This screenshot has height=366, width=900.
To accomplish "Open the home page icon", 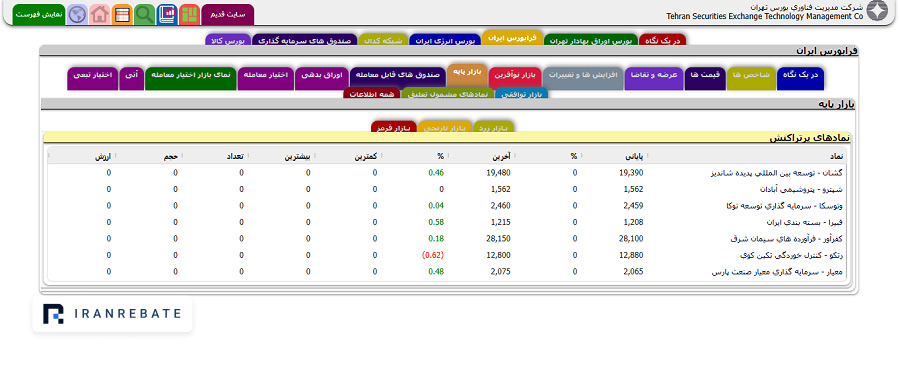I will click(100, 14).
